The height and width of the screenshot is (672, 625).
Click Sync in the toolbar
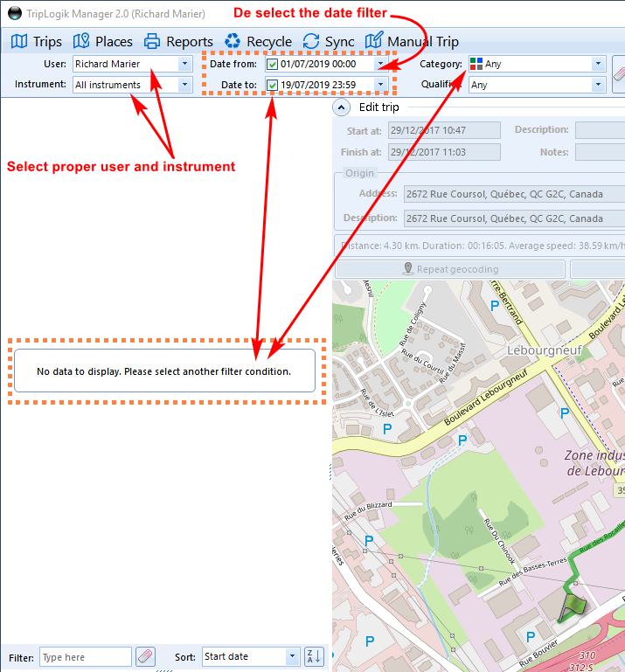329,42
